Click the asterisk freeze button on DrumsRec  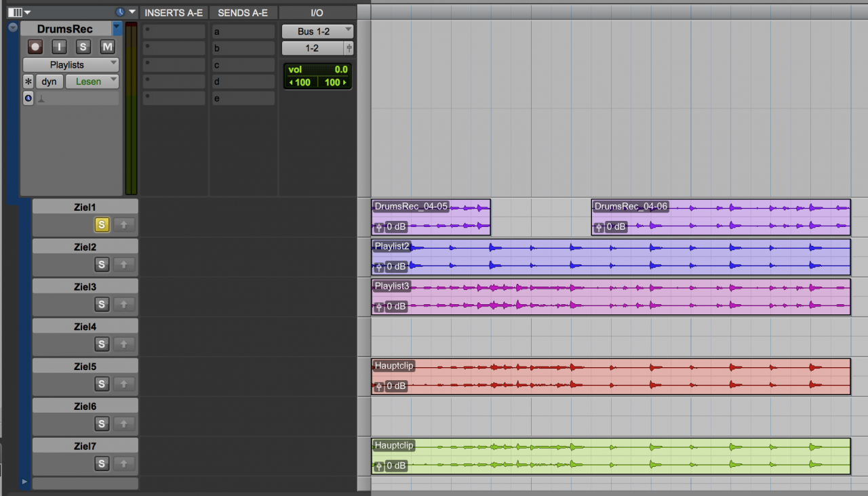[28, 81]
